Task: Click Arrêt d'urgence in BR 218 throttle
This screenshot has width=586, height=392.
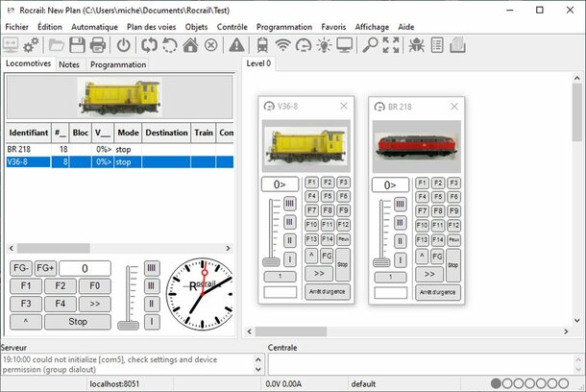Action: tap(438, 292)
